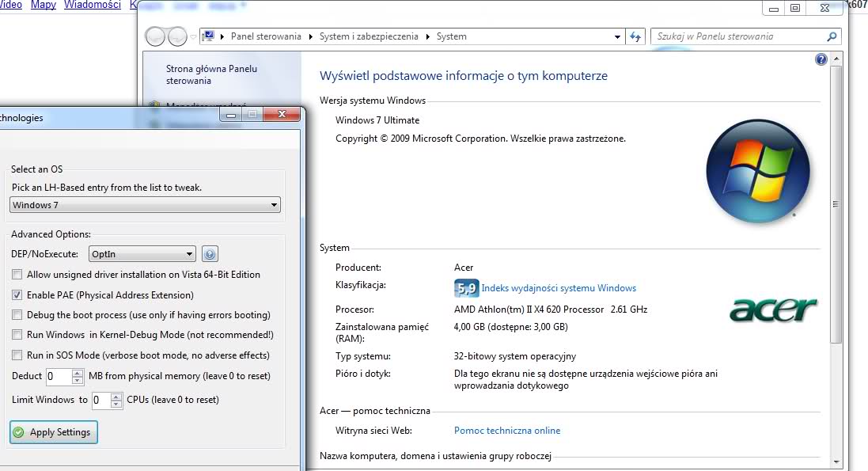Click the scrollbar down arrow in Control Panel

tap(836, 462)
